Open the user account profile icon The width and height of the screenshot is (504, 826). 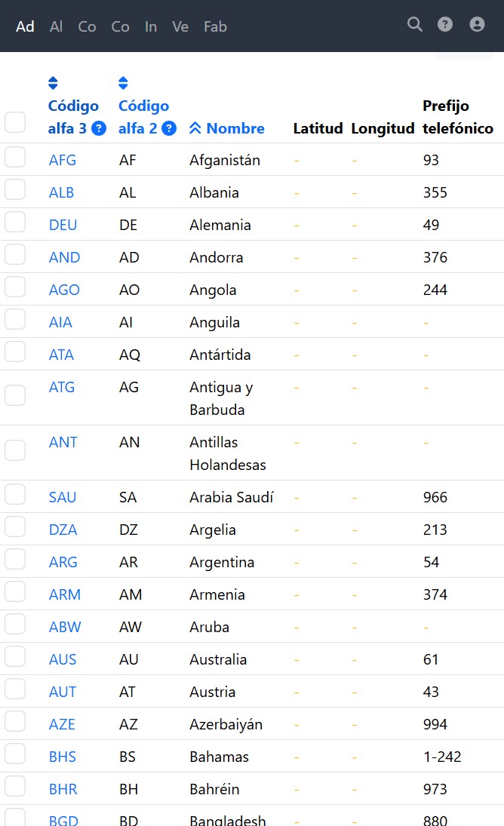[477, 25]
